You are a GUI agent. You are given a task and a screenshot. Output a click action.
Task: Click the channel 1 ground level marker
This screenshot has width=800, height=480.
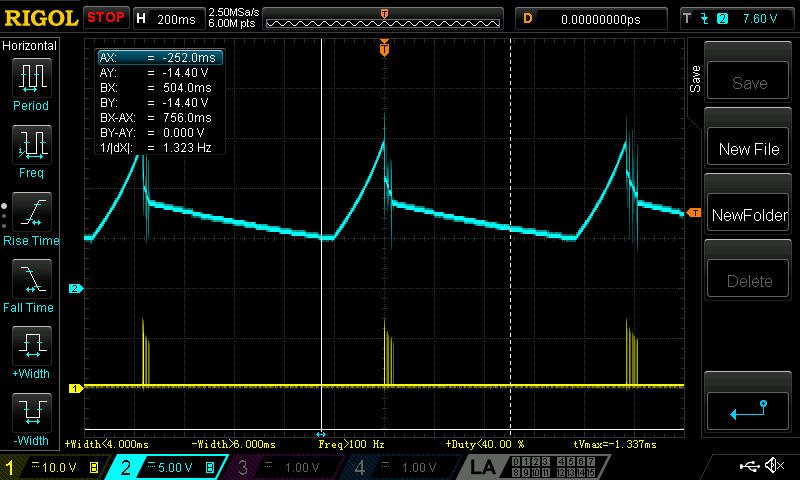76,389
